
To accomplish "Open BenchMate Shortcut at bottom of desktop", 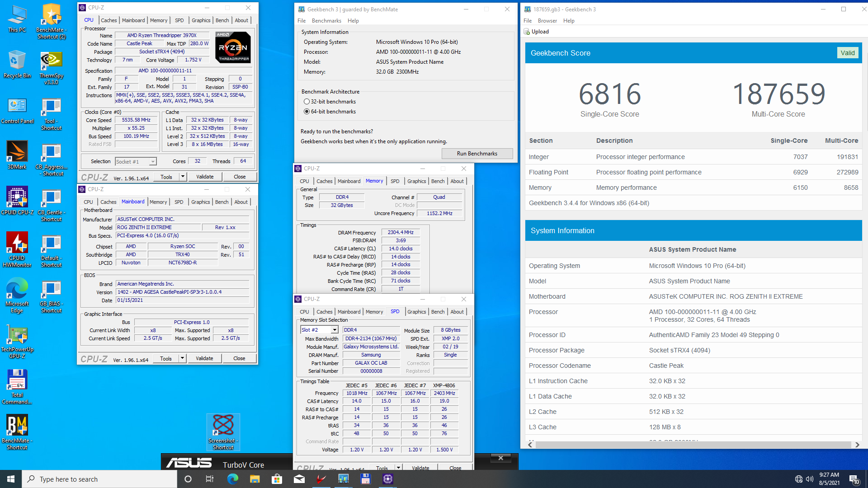I will (x=17, y=432).
